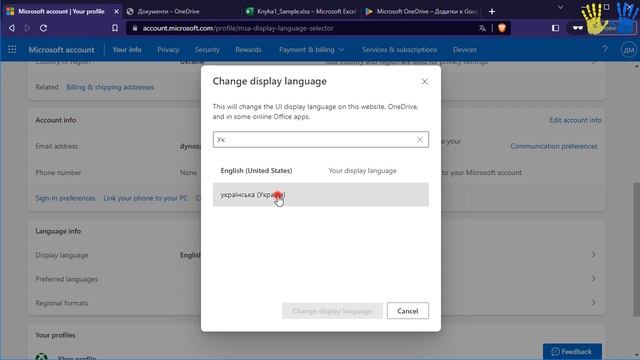The width and height of the screenshot is (640, 360).
Task: Toggle the browser sidebar panel icon
Action: click(556, 28)
